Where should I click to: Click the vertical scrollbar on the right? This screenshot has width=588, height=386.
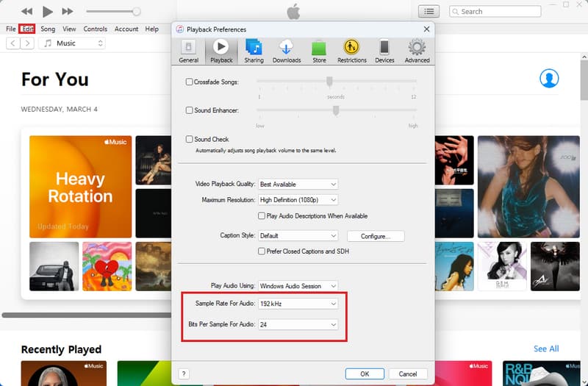tap(584, 81)
